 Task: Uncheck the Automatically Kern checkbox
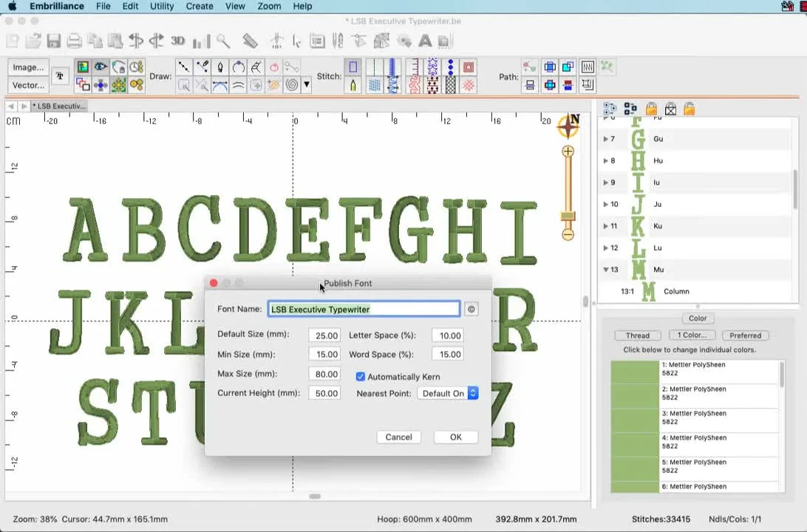point(361,377)
